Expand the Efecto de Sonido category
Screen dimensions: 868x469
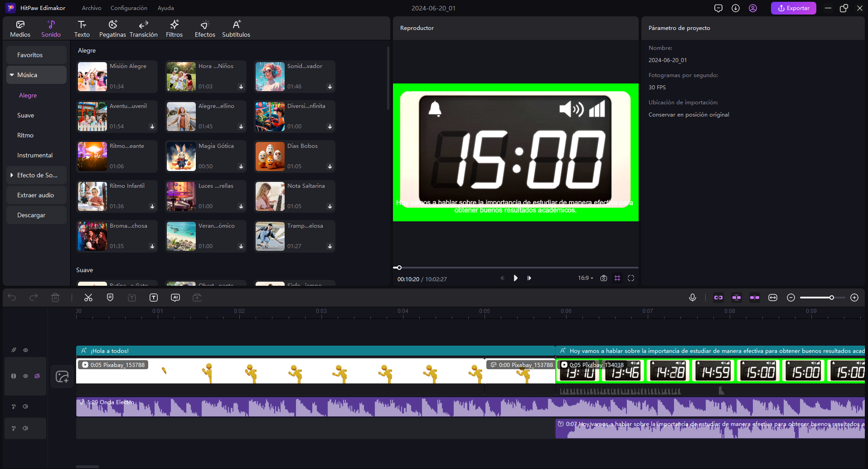point(11,175)
